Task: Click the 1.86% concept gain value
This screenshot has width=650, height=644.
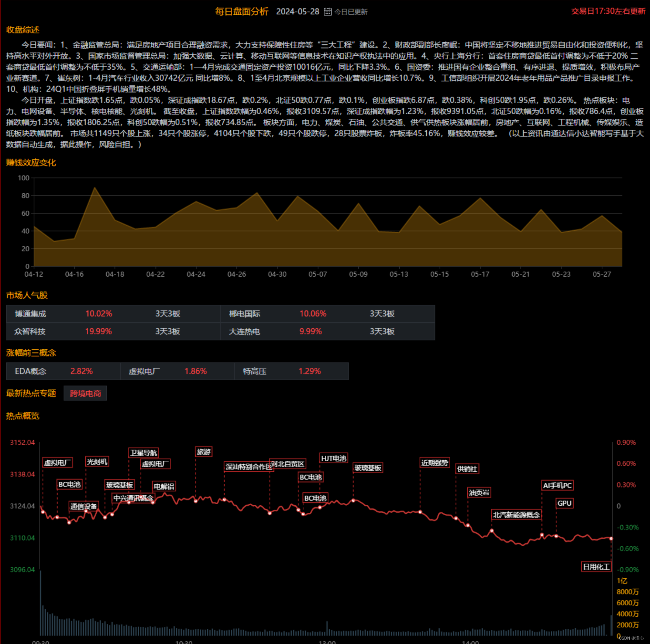Action: tap(196, 371)
